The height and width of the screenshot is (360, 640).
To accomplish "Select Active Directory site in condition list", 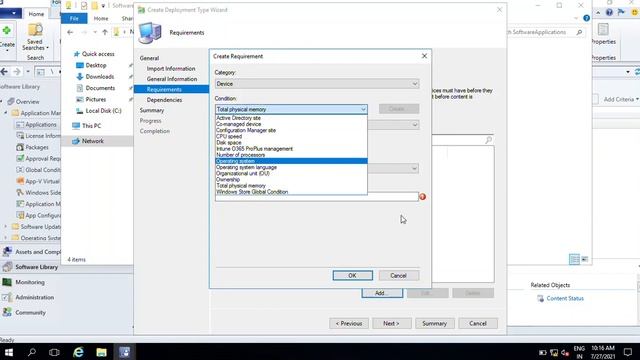I will pos(238,118).
